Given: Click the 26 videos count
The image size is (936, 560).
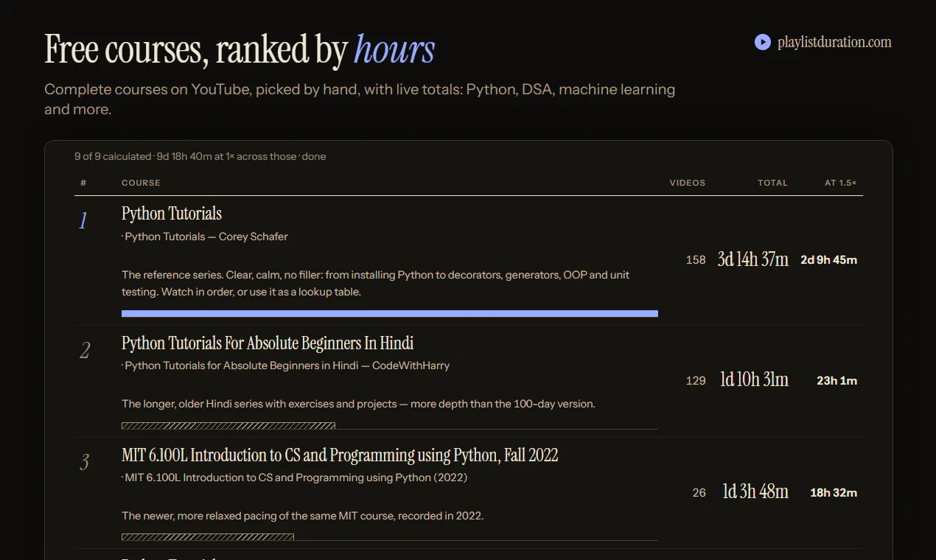Looking at the screenshot, I should 699,493.
